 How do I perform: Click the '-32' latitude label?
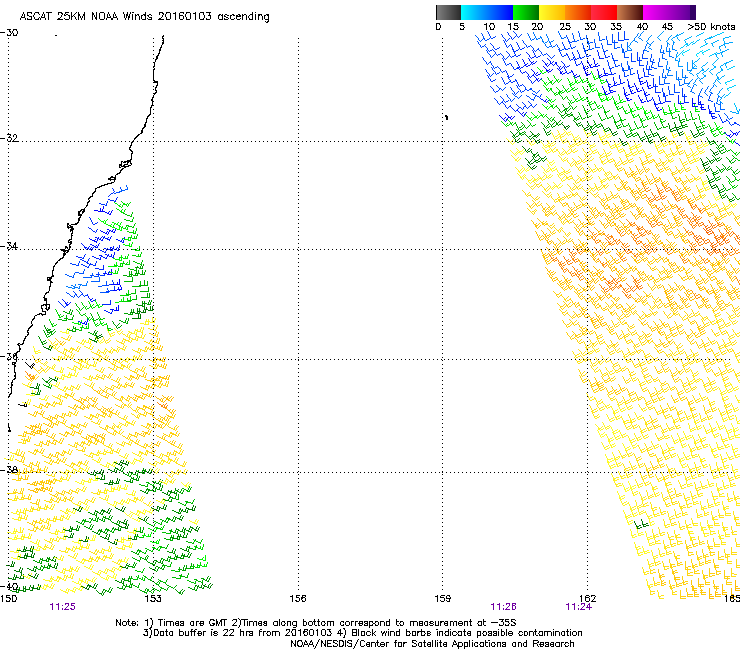pos(9,138)
